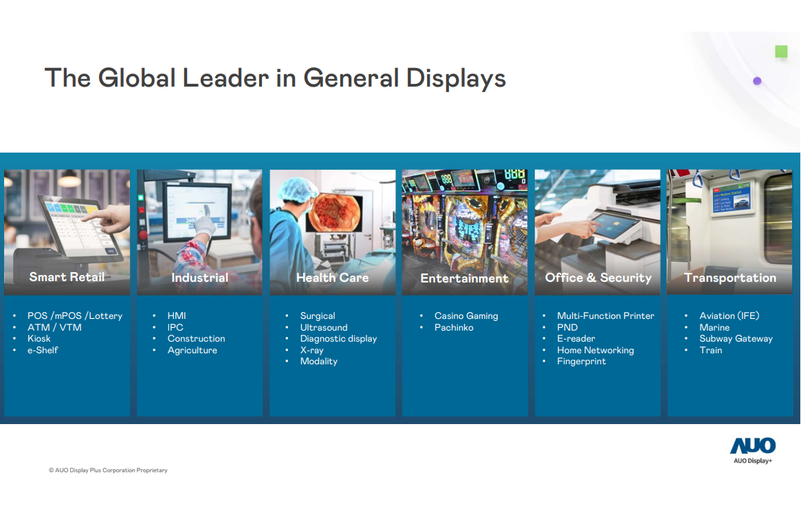Switch to the Industrial section header
801x532 pixels.
(x=199, y=278)
